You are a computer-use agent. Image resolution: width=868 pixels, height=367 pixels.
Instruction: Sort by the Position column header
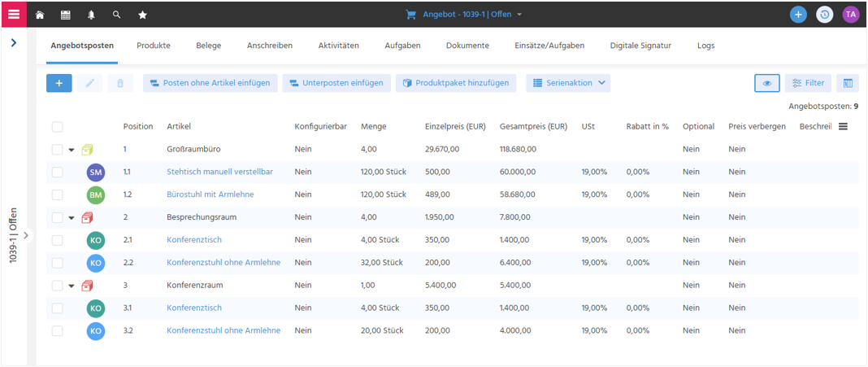click(138, 126)
